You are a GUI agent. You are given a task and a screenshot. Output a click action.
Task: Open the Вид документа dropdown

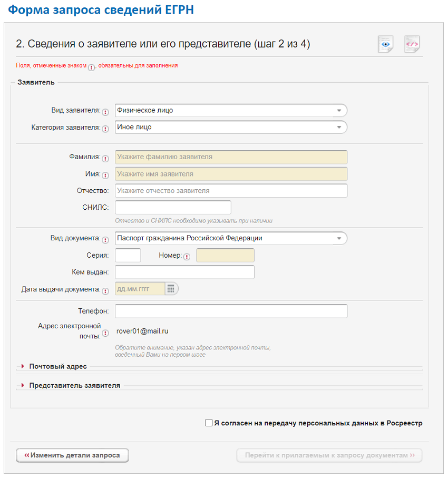231,238
